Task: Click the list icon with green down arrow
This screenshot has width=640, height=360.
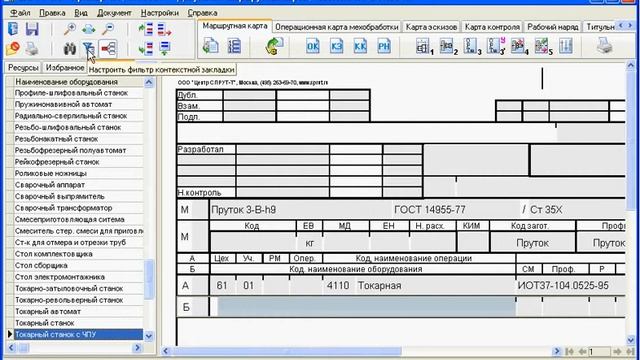Action: pos(164,49)
